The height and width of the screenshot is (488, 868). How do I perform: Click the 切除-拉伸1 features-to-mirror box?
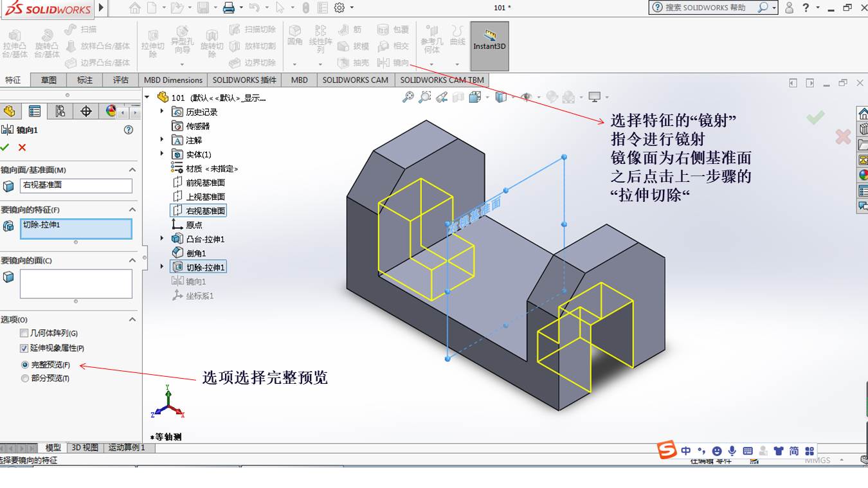[76, 229]
